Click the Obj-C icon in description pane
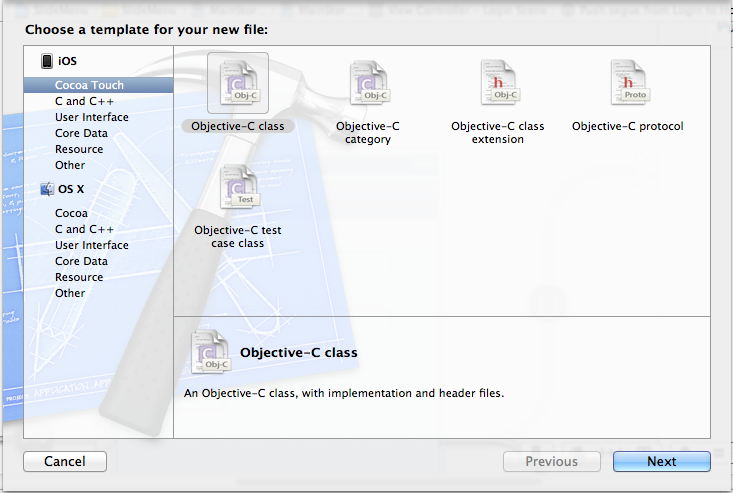The width and height of the screenshot is (733, 493). click(209, 352)
